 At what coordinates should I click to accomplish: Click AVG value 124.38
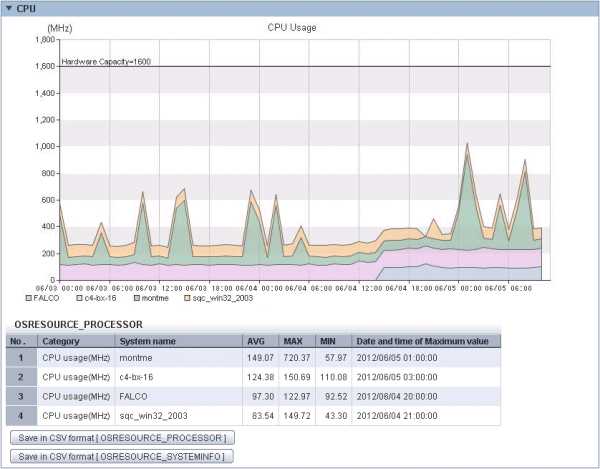(260, 377)
